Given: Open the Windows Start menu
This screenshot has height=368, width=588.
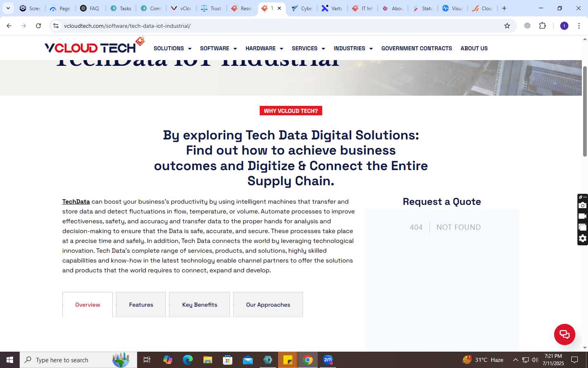Looking at the screenshot, I should pos(10,360).
